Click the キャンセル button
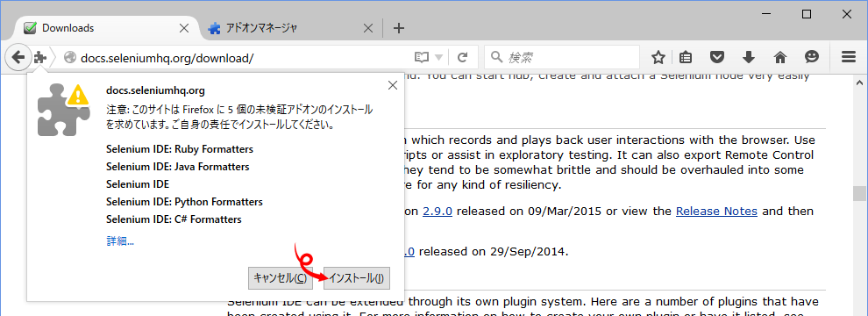Screen dimensions: 868x316 (280, 277)
